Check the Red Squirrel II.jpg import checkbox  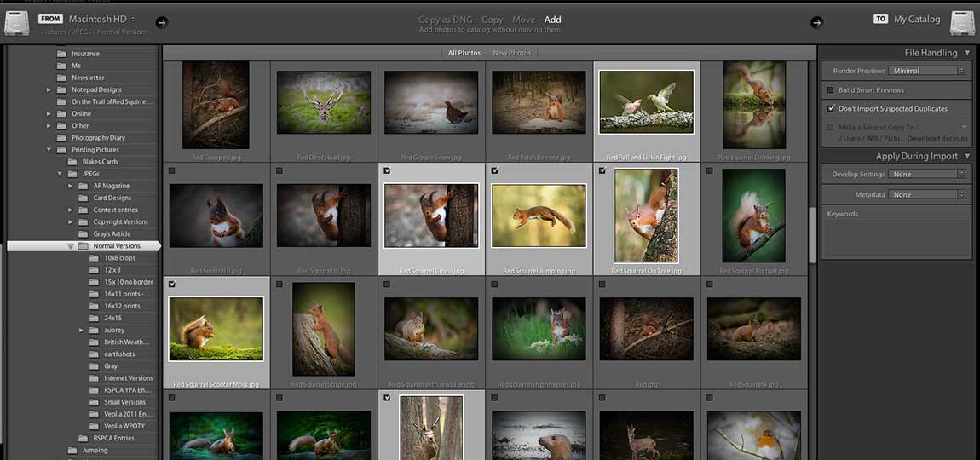(x=172, y=170)
